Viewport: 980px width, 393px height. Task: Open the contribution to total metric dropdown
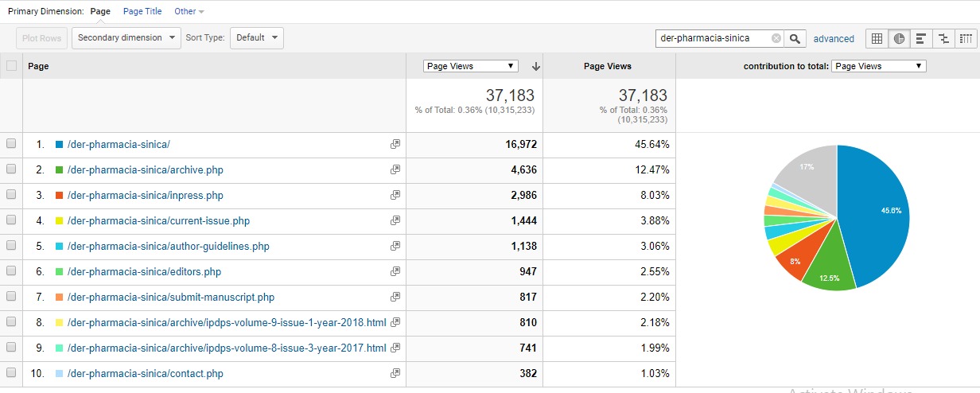pos(878,66)
